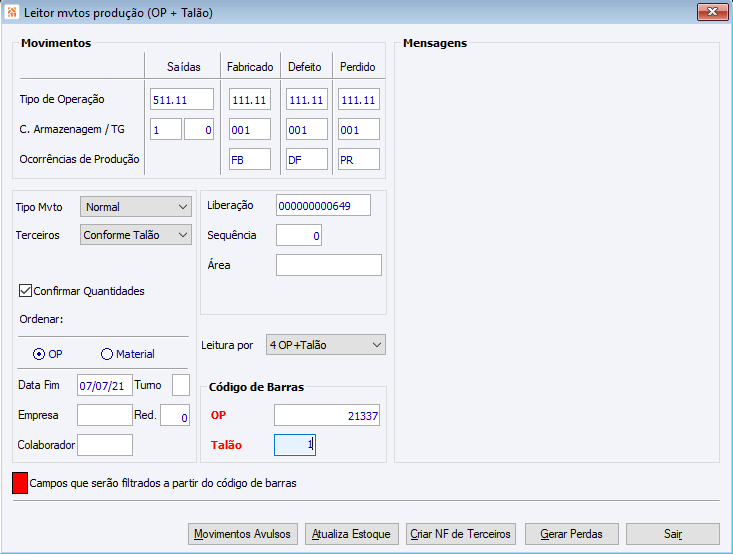Click the Sair button

tap(672, 534)
